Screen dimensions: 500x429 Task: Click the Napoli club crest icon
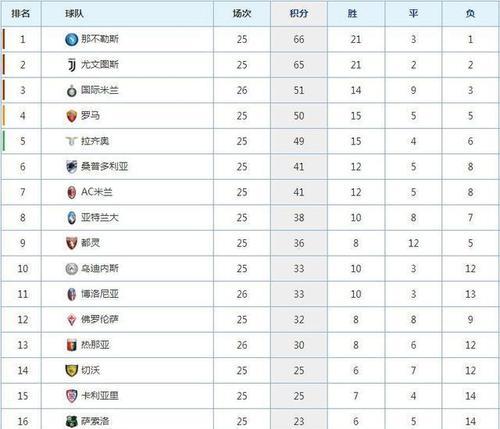[x=71, y=39]
